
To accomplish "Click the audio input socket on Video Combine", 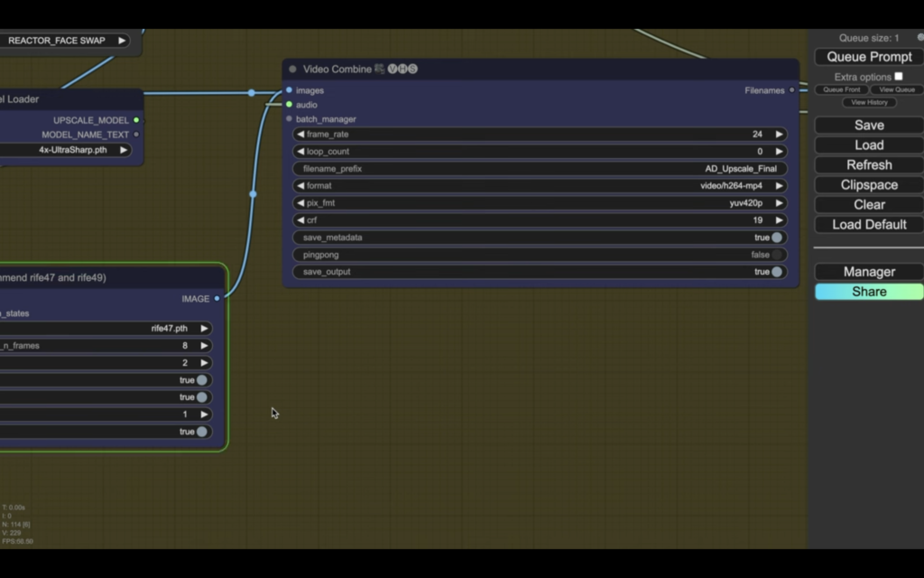I will [x=289, y=105].
